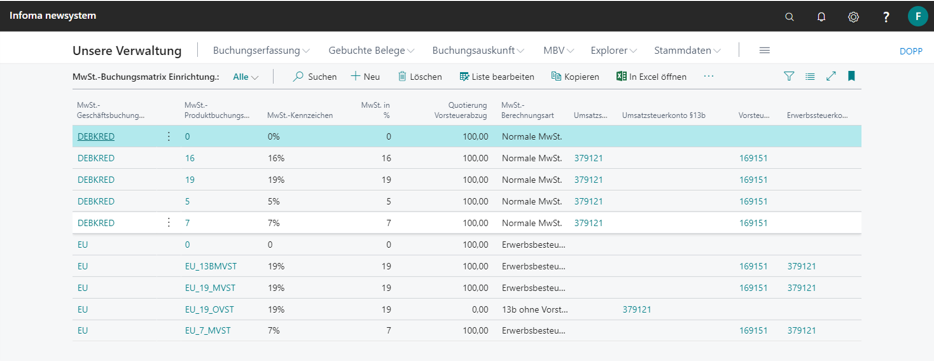Switch list layout view icon
Screen dimensions: 934x361
[810, 76]
